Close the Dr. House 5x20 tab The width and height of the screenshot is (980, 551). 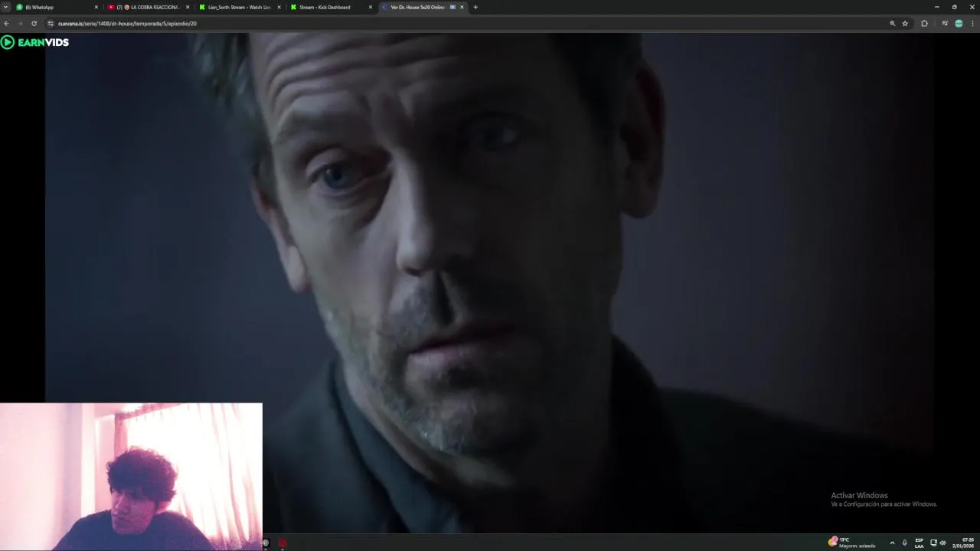click(x=462, y=7)
